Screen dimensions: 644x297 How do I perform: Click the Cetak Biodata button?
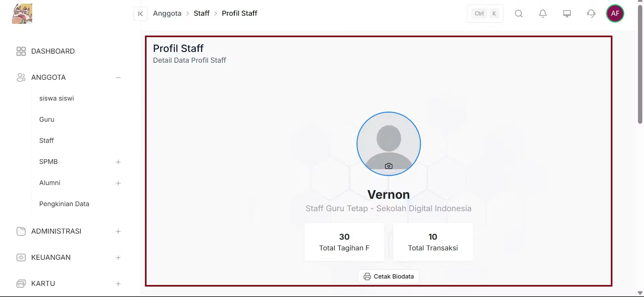point(389,277)
